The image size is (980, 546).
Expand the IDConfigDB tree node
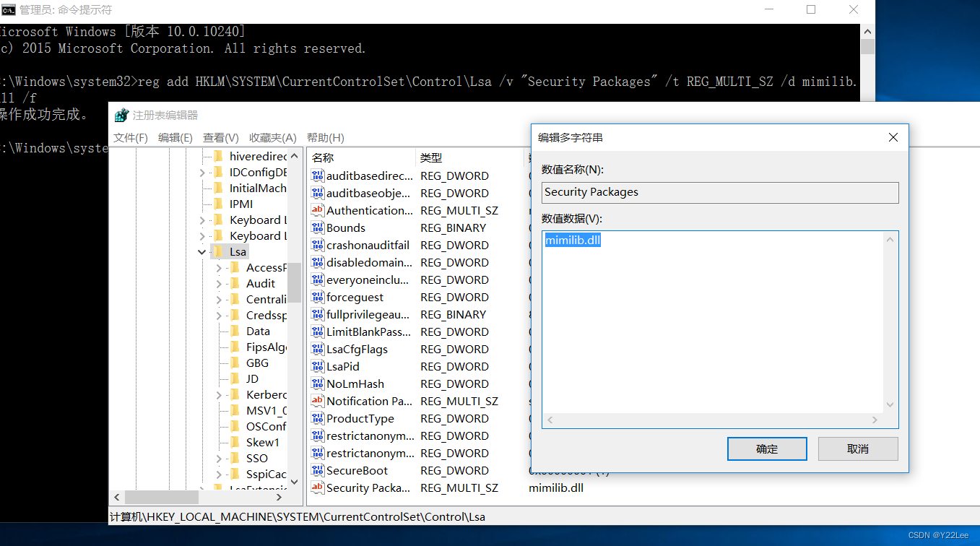coord(202,172)
